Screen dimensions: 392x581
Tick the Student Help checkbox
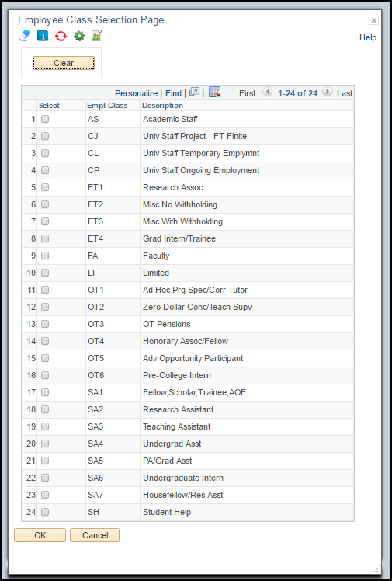[x=45, y=512]
